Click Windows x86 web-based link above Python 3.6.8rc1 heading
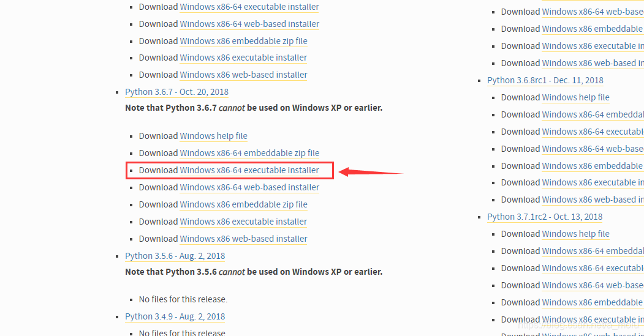Screen dimensions: 644x336 593,64
